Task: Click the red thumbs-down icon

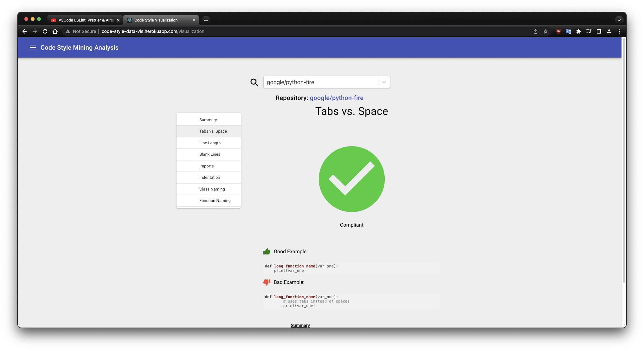Action: click(267, 282)
